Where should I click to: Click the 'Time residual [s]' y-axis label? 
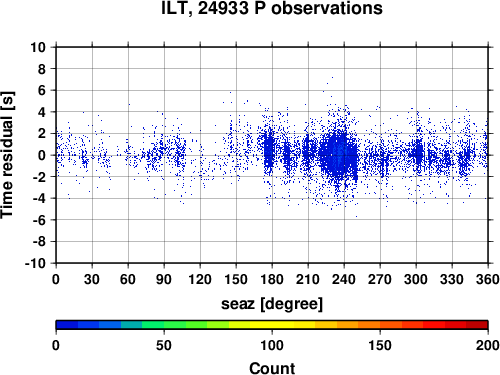[7, 155]
